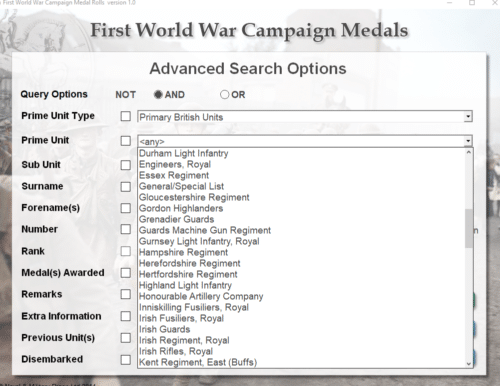Tick the NOT checkbox for Prime Unit
This screenshot has width=500, height=386.
126,141
